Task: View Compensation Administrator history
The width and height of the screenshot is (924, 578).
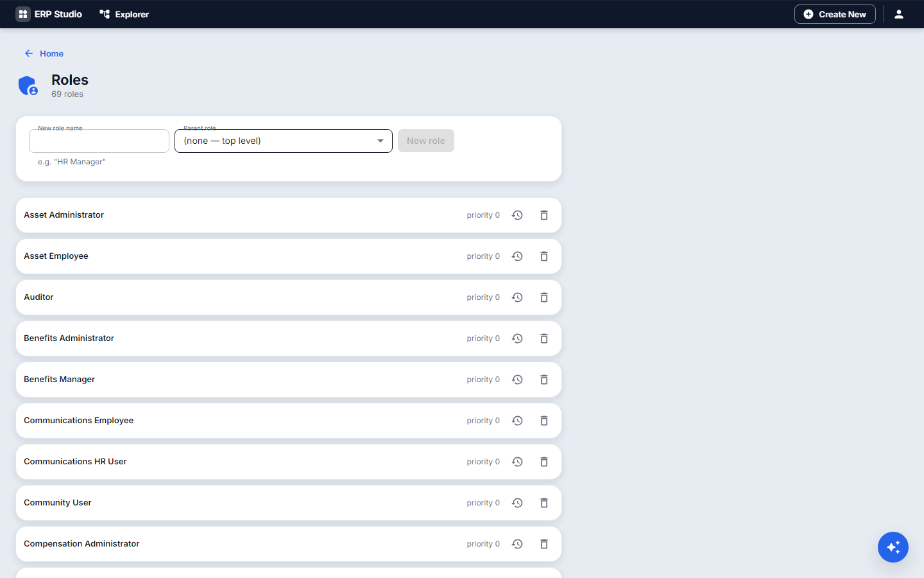Action: coord(517,544)
